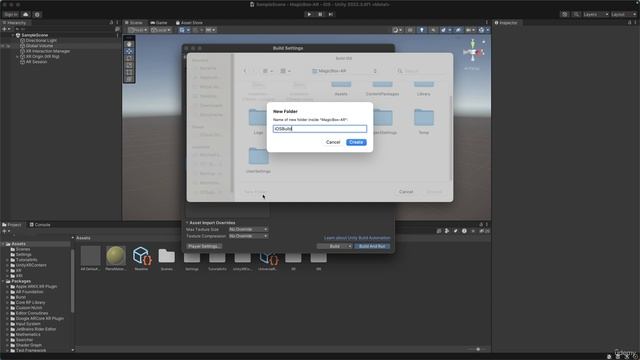Switch to the Hierarchy tab

(14, 23)
